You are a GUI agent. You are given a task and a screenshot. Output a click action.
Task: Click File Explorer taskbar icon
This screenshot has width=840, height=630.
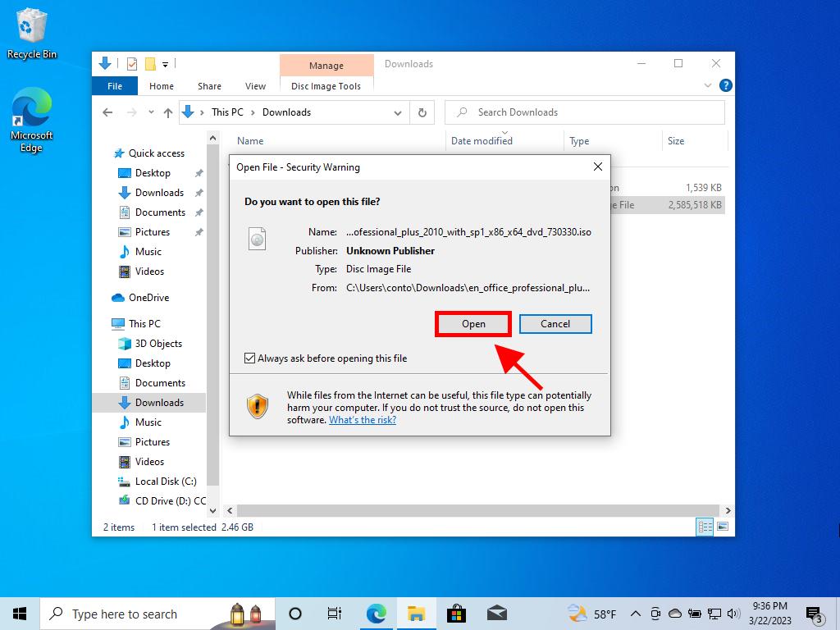(x=416, y=614)
